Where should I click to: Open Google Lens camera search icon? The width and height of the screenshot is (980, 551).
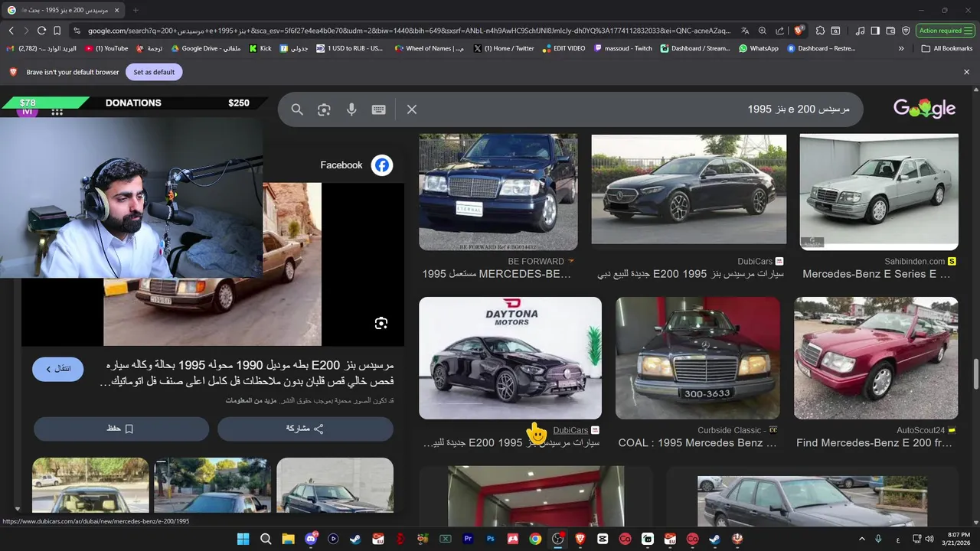(x=324, y=109)
